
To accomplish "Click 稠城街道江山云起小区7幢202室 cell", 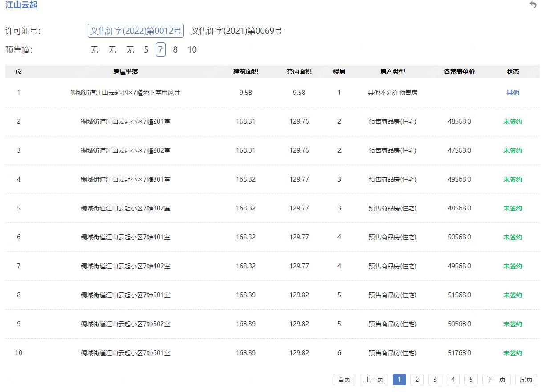I will pyautogui.click(x=126, y=150).
